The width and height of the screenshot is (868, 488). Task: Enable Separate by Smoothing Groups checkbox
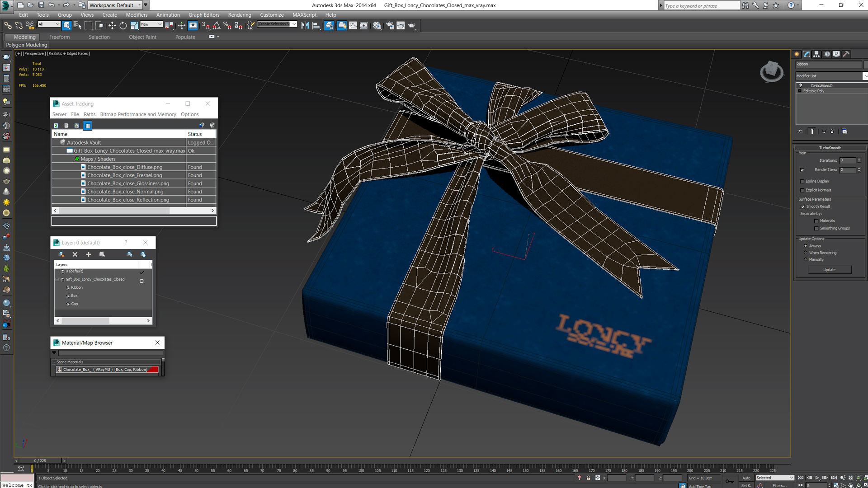pos(816,229)
